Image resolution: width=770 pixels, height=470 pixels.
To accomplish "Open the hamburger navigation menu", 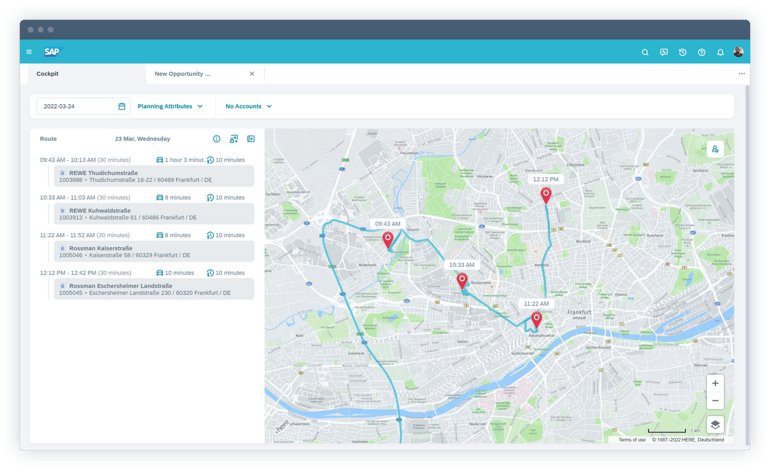I will point(29,52).
